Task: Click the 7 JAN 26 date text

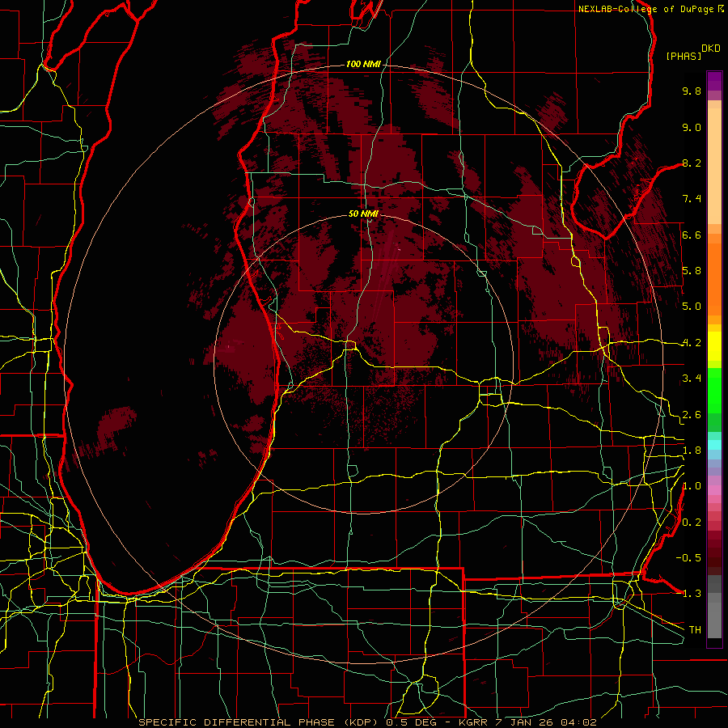Action: point(524,722)
